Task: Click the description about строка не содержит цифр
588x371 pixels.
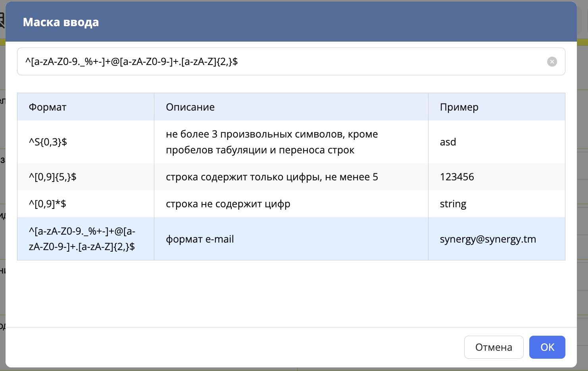Action: click(228, 204)
